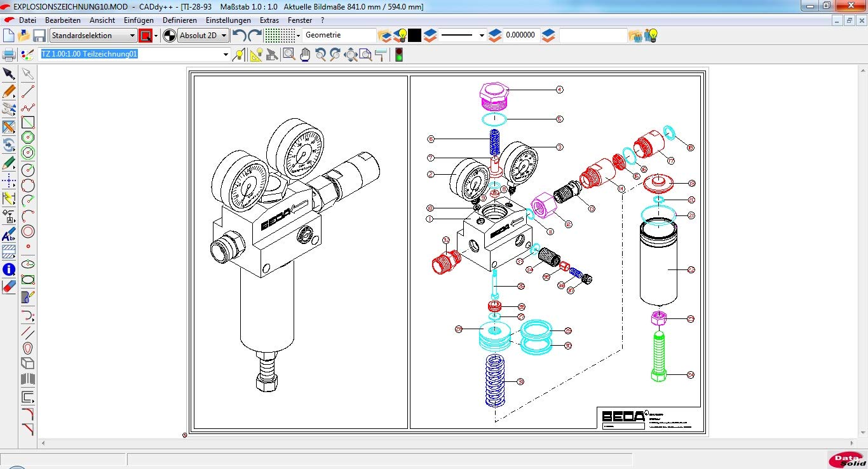Screen dimensions: 868x469
Task: Open the blue info icon
Action: [9, 269]
